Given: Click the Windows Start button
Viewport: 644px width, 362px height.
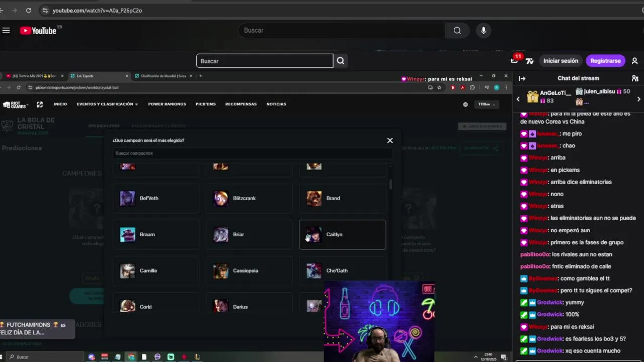Looking at the screenshot, I should point(1,357).
